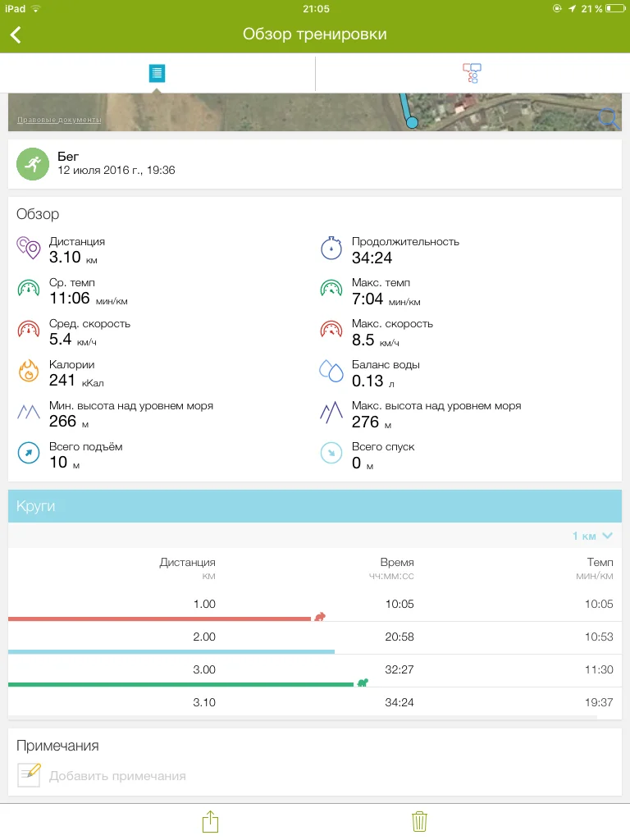Screen dimensions: 630x840
Task: Tap the duration value '34:24' in overview
Action: (x=372, y=258)
